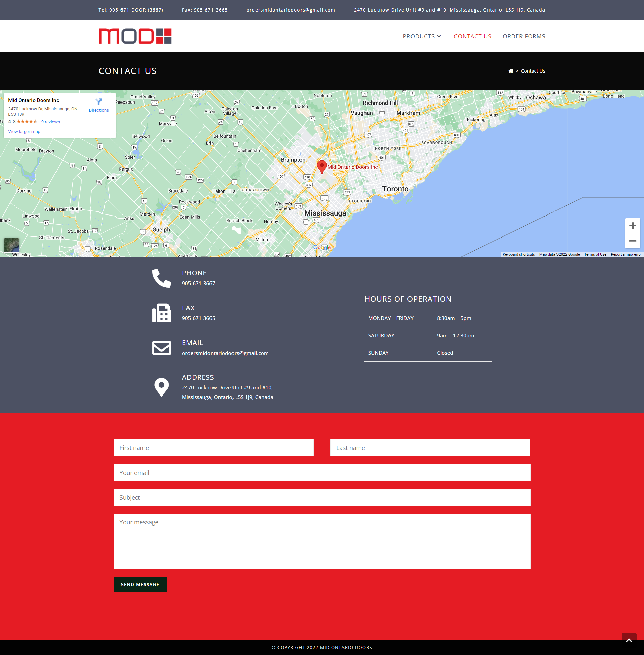Expand the Products dropdown menu
The height and width of the screenshot is (655, 644).
click(422, 36)
